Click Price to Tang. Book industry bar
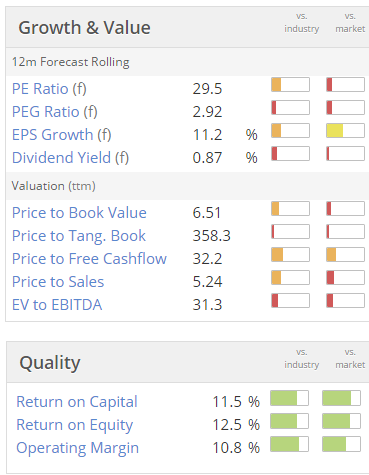The width and height of the screenshot is (369, 475). click(x=290, y=232)
